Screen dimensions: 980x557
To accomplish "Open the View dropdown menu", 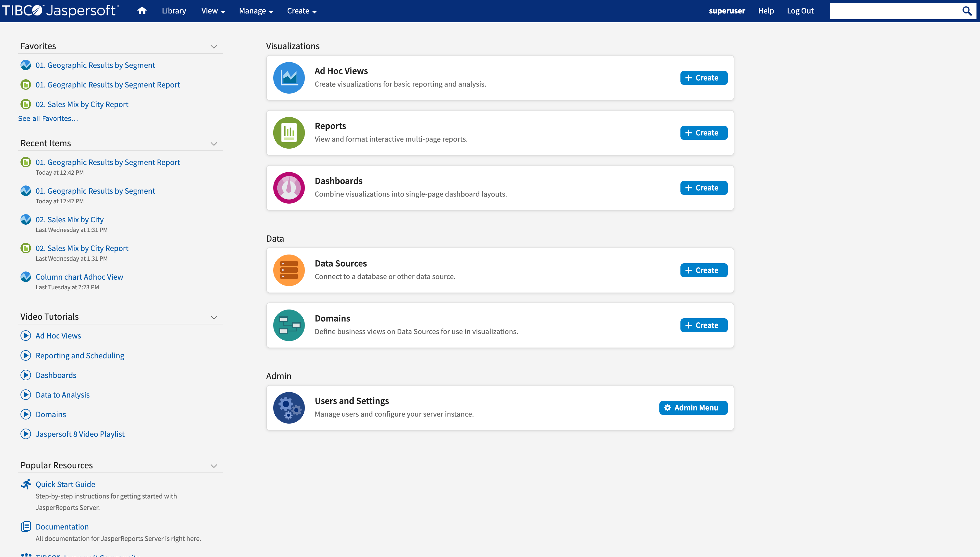I will click(x=213, y=11).
